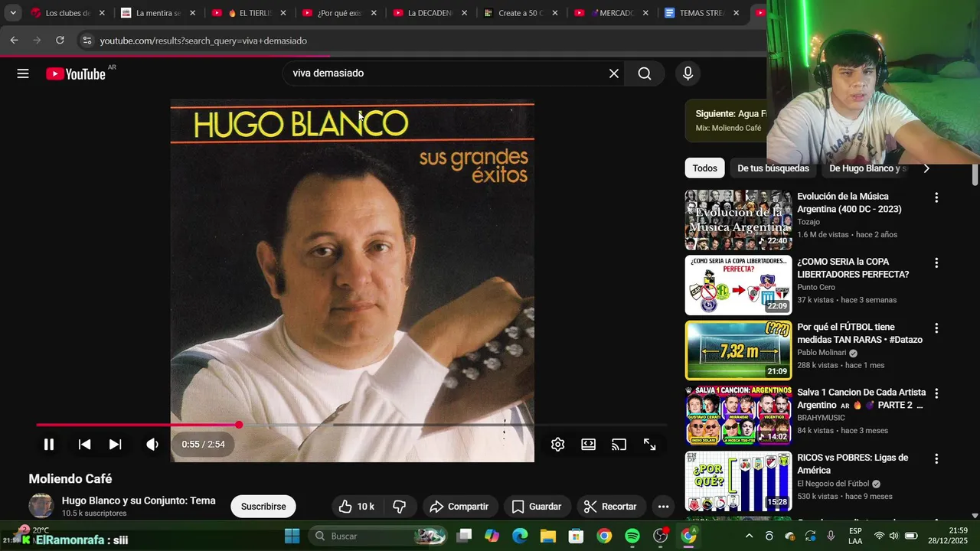
Task: Select the De tus búsquedas chip
Action: click(x=773, y=168)
